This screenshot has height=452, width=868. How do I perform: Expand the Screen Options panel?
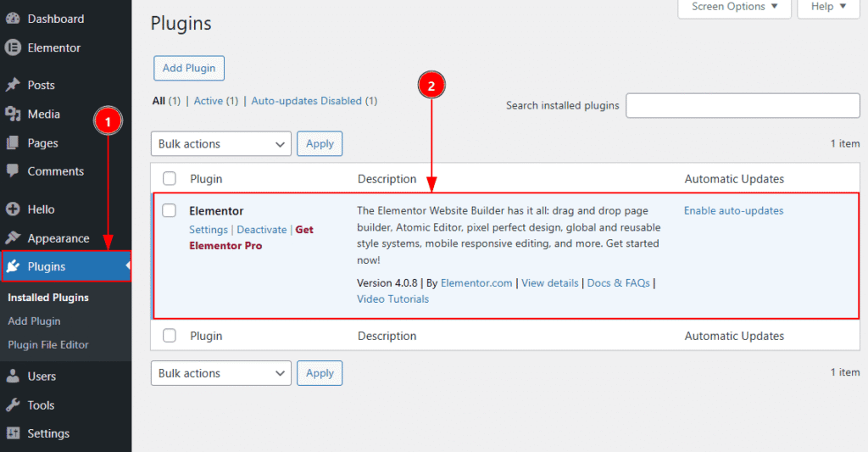pos(735,7)
